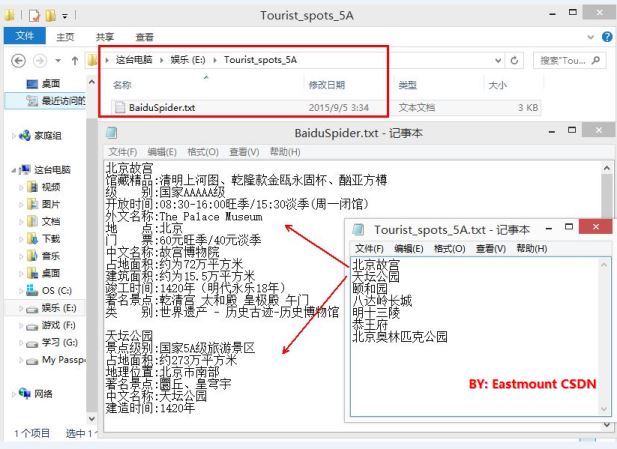Collapse the 这台电脑 tree node
This screenshot has width=617, height=449.
click(x=14, y=170)
